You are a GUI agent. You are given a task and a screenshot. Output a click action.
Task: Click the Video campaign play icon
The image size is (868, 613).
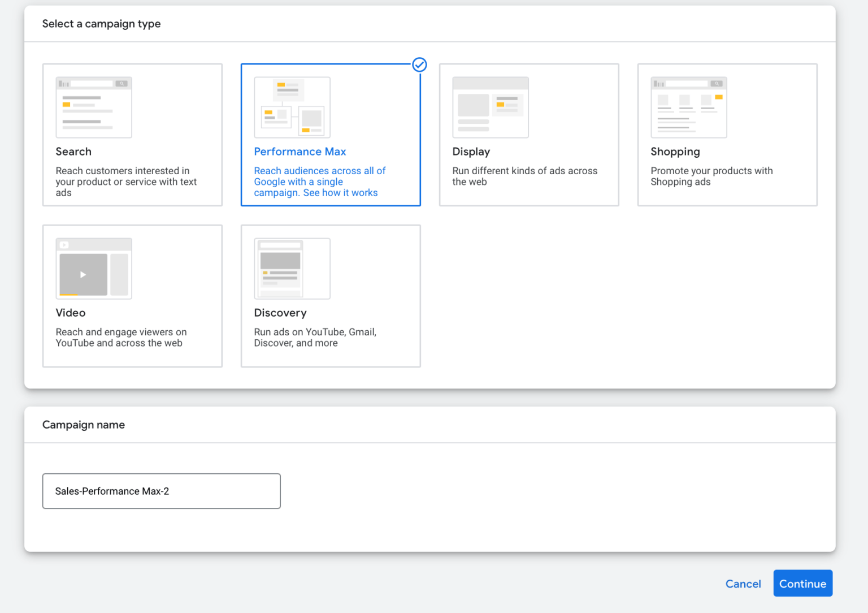click(x=83, y=275)
